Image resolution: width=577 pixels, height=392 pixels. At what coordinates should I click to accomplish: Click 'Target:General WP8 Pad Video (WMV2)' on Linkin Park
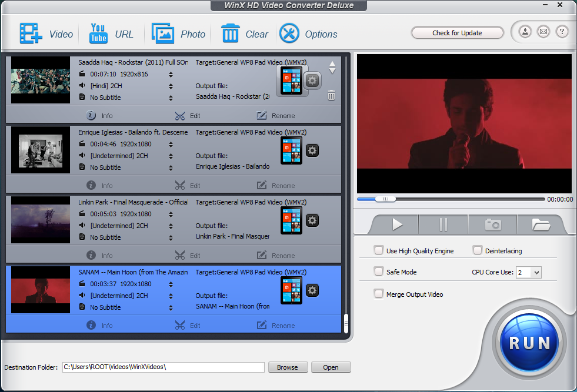pos(251,202)
